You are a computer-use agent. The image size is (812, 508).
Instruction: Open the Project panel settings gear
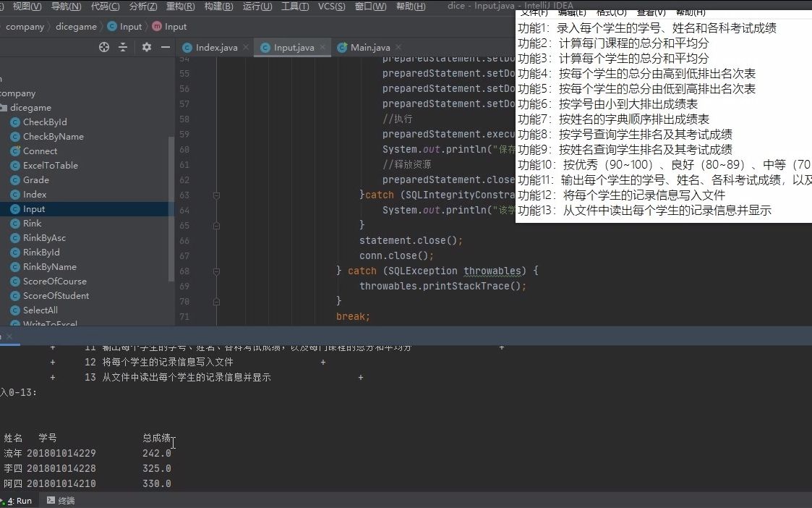coord(147,47)
